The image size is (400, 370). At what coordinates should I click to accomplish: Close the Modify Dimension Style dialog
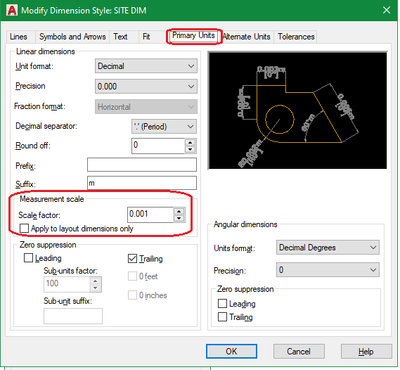[386, 10]
